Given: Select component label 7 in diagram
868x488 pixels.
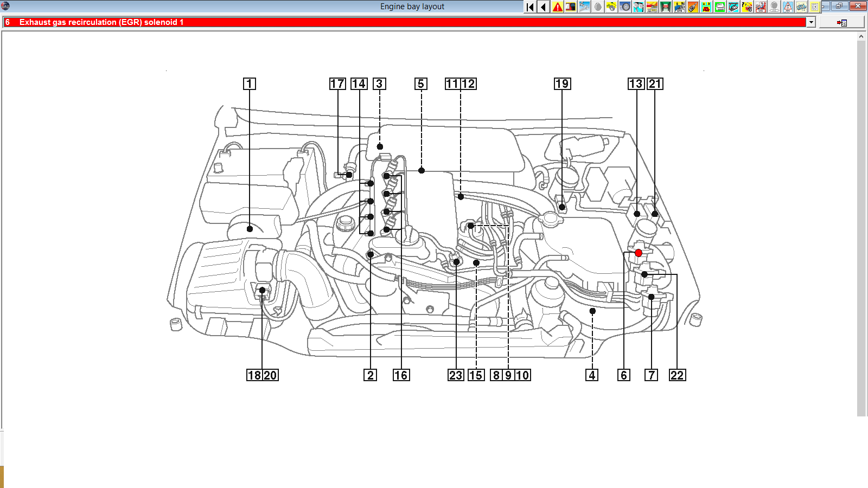Looking at the screenshot, I should coord(652,375).
